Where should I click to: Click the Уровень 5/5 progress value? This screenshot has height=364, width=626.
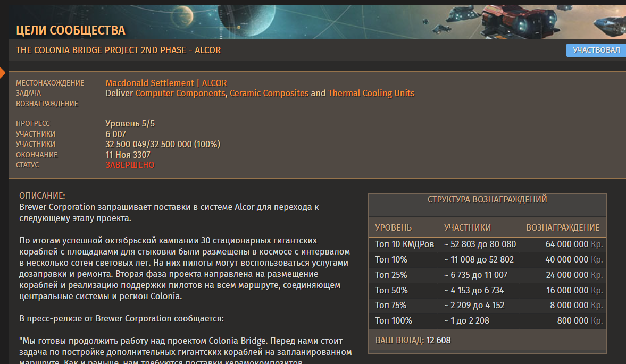point(130,124)
